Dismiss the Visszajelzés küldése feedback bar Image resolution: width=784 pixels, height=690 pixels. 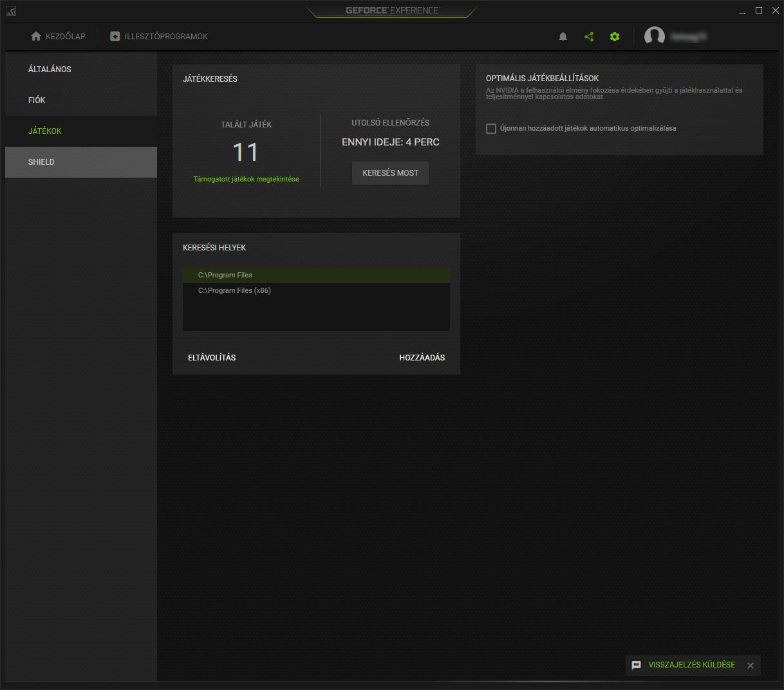click(751, 666)
